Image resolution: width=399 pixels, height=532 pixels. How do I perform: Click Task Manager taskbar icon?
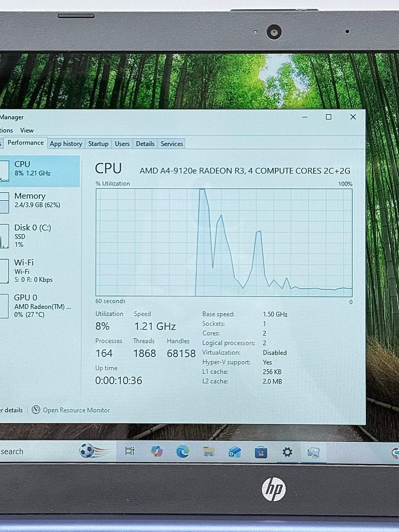click(x=313, y=452)
